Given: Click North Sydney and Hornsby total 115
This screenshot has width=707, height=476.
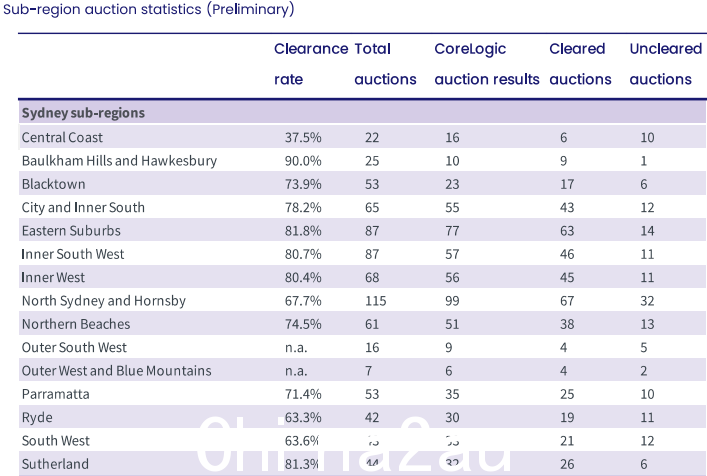Looking at the screenshot, I should pos(376,301).
